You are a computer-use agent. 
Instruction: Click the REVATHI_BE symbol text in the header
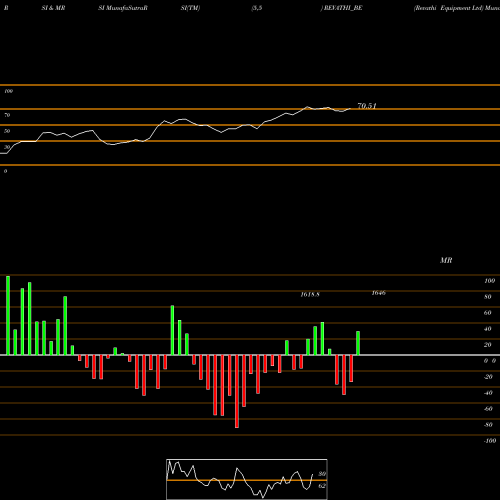[343, 8]
